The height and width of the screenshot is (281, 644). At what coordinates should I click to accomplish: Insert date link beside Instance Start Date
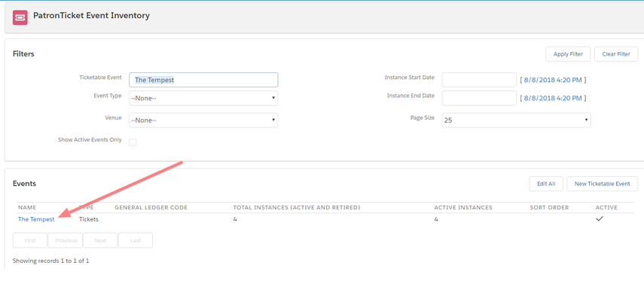[553, 80]
